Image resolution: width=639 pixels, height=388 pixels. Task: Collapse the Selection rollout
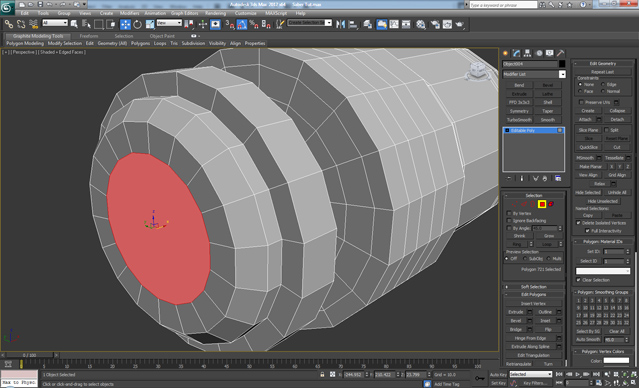[533, 195]
